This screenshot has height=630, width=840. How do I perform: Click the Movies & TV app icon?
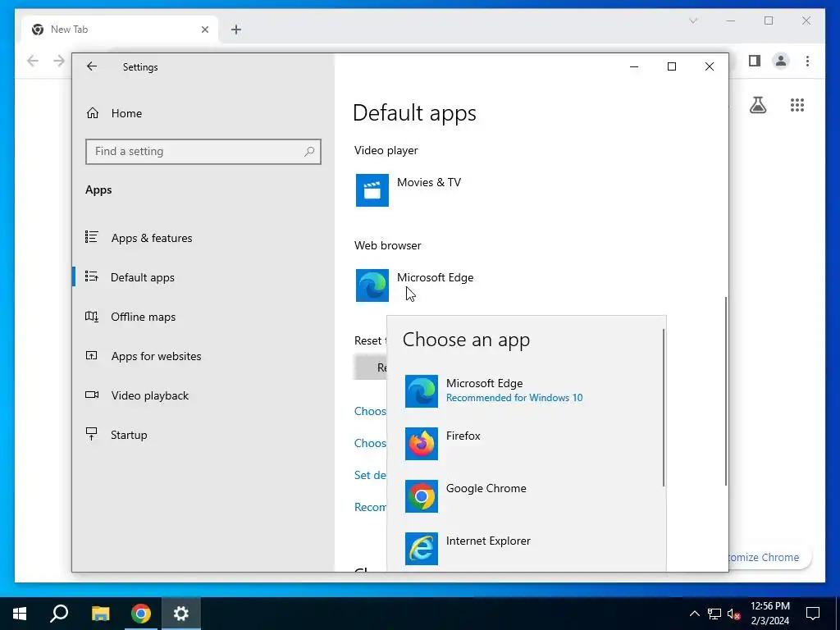point(372,190)
